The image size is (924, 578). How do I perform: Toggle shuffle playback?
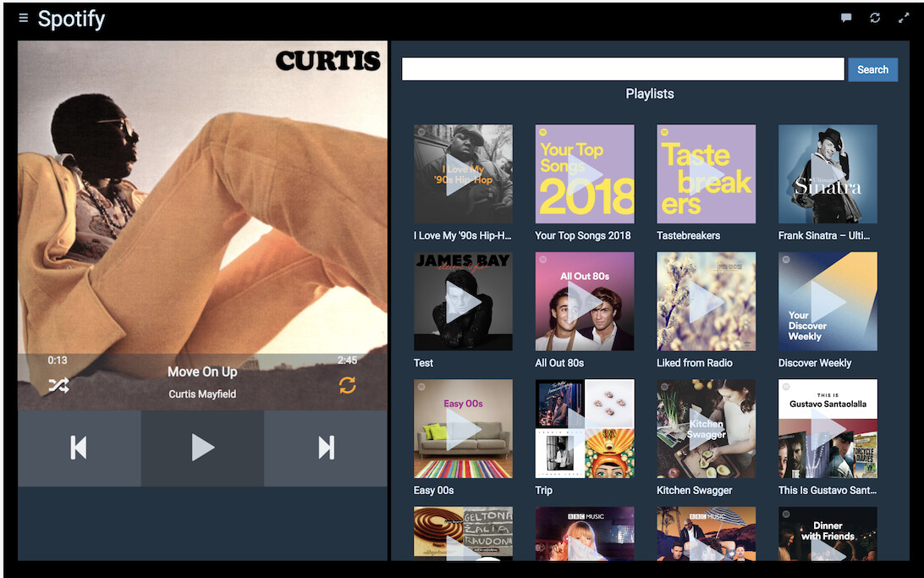tap(58, 385)
